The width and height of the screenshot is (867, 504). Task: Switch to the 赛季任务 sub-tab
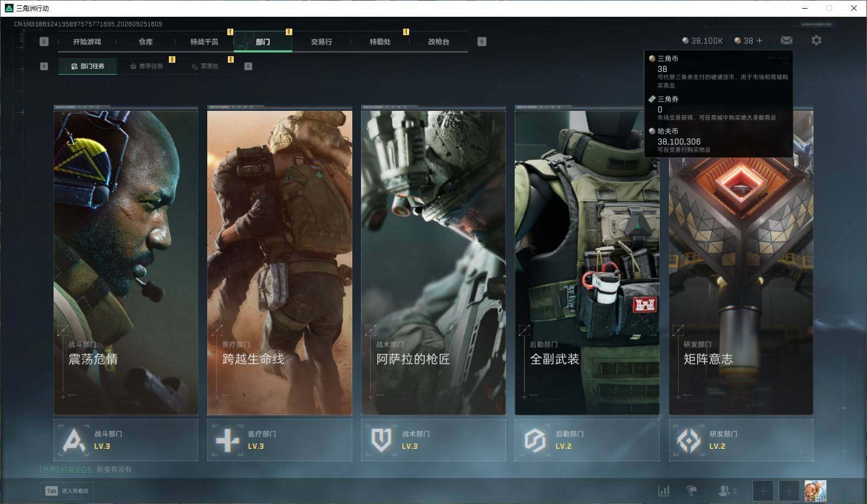tap(146, 66)
